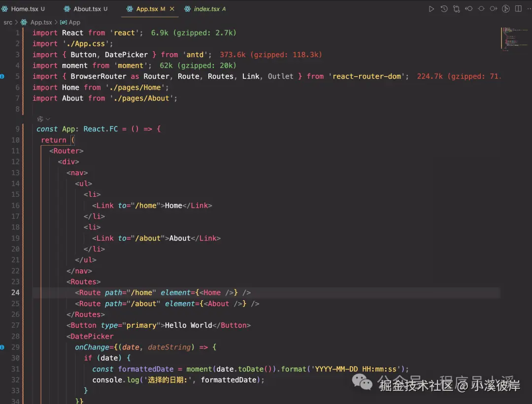The width and height of the screenshot is (532, 404).
Task: Close the App.tsx tab
Action: point(172,9)
